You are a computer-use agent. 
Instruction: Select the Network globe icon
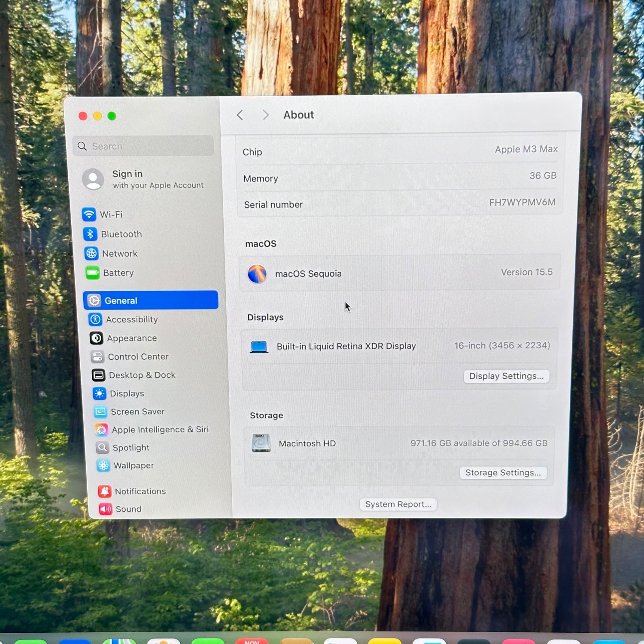pyautogui.click(x=91, y=254)
